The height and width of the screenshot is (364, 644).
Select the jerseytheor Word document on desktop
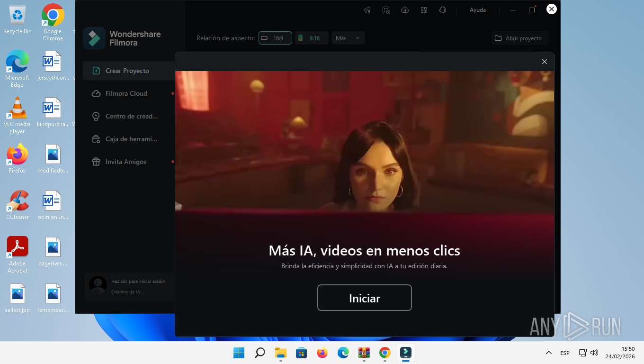[x=53, y=65]
